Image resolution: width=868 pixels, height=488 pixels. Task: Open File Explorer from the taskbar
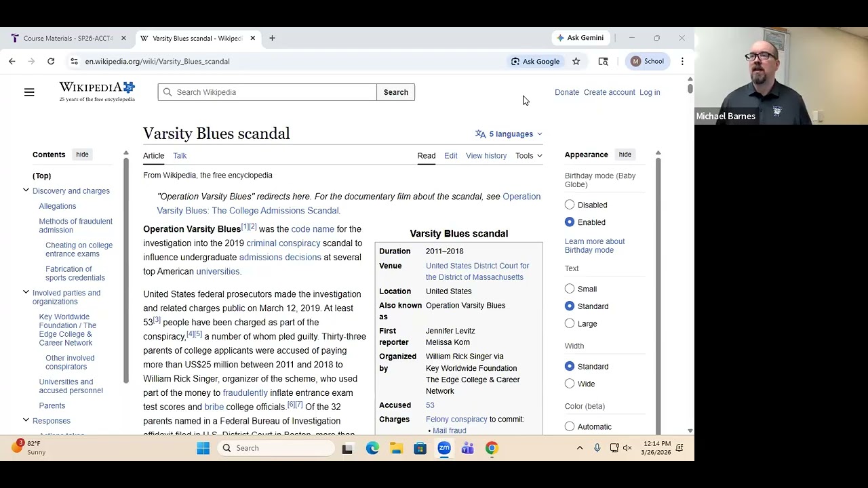[x=396, y=448]
